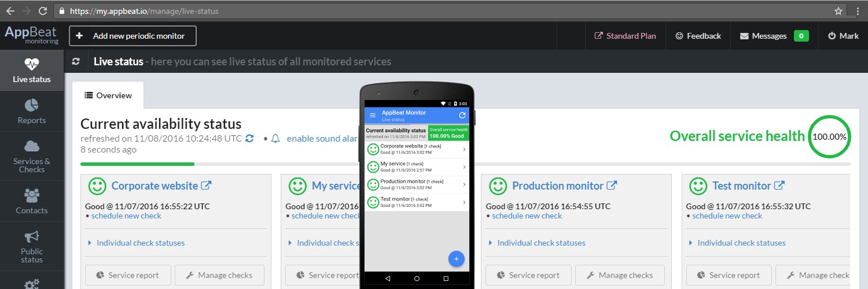This screenshot has width=868, height=289.
Task: Open Contacts in the sidebar
Action: point(32,201)
